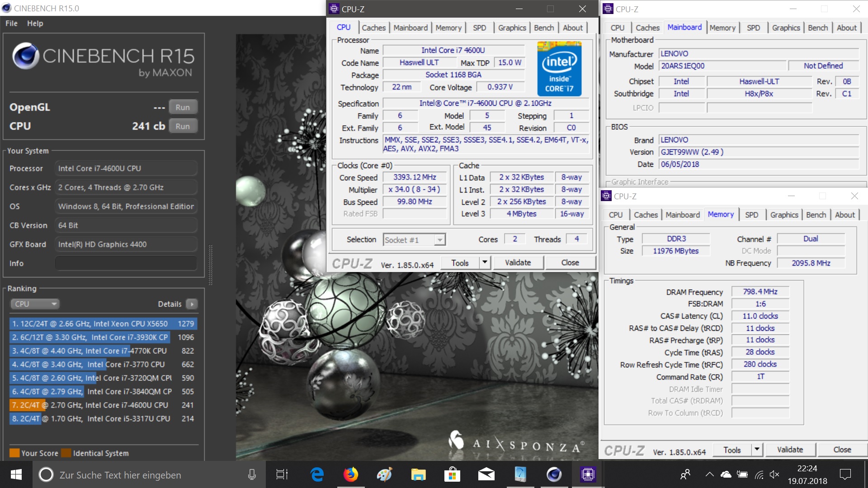868x488 pixels.
Task: Open About tab in main CPU-Z window
Action: [x=573, y=28]
